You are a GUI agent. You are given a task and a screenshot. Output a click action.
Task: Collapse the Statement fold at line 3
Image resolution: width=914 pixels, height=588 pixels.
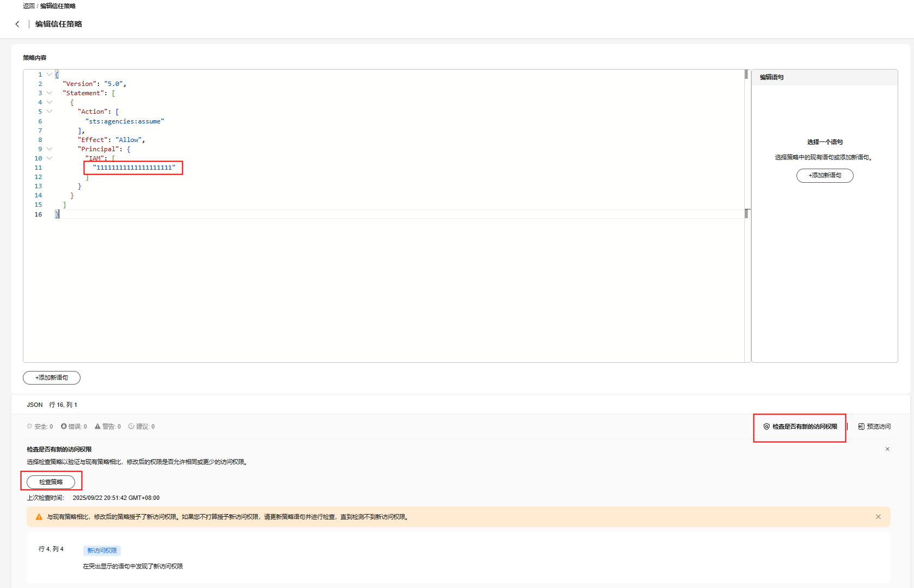point(50,93)
